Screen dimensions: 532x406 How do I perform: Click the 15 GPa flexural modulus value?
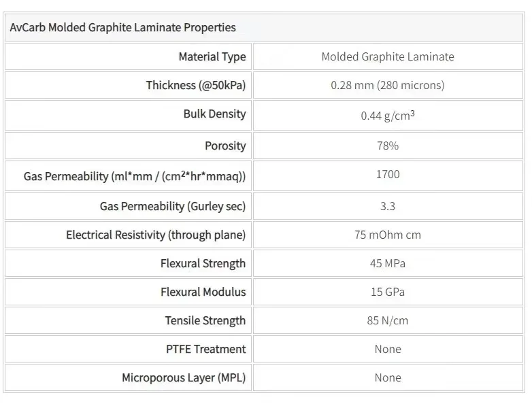pos(387,292)
